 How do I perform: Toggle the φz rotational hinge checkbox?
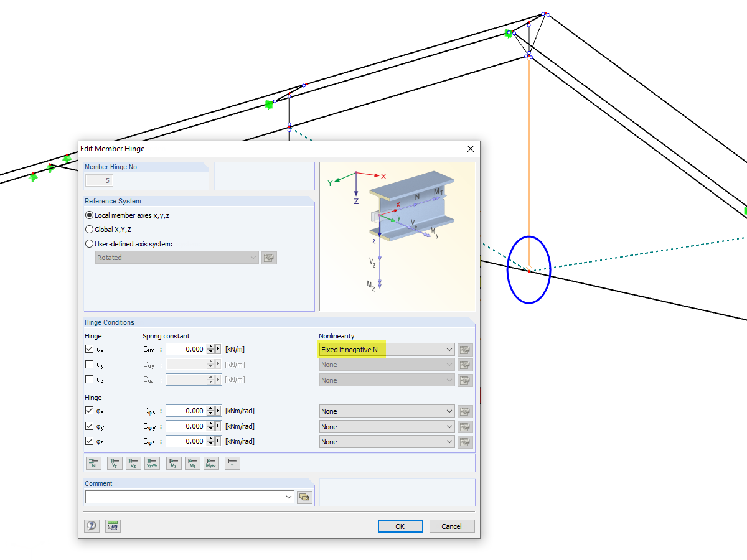[89, 441]
